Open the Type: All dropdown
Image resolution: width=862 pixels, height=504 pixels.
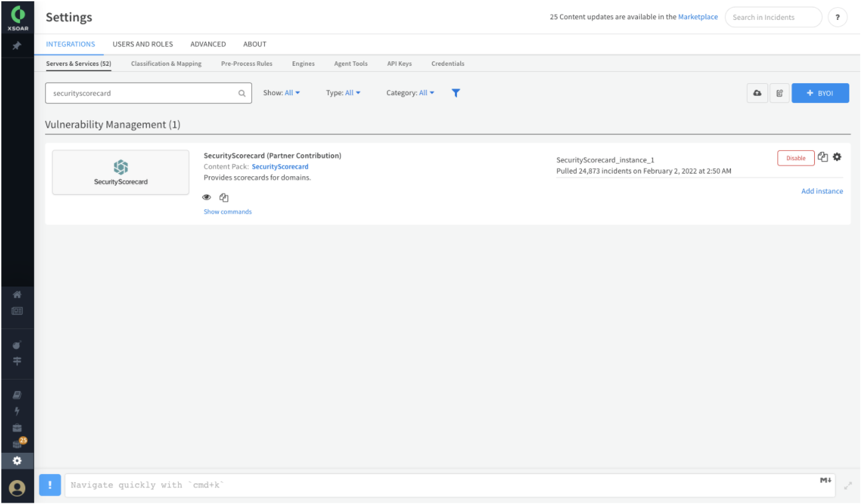[343, 93]
